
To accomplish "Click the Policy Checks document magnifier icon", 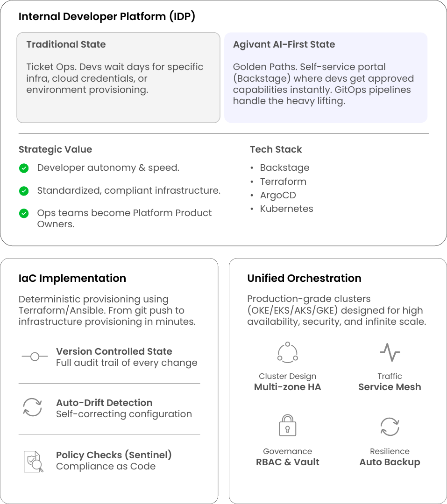I will point(33,461).
